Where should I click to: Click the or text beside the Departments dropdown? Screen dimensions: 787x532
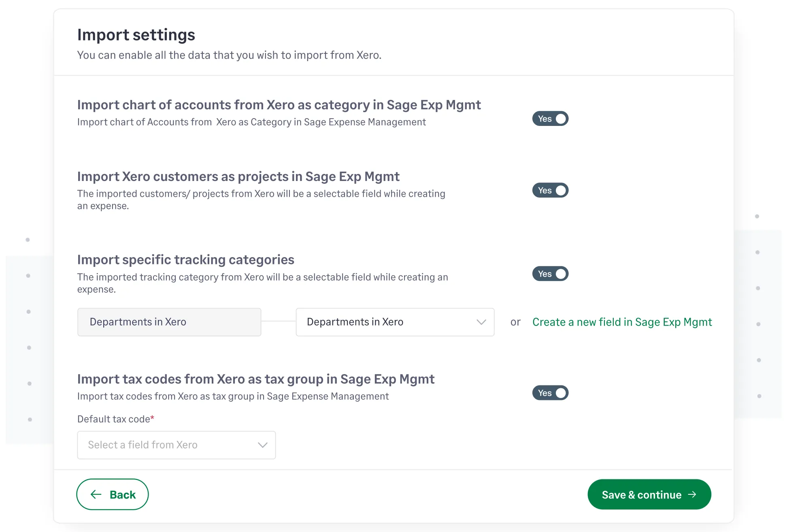[516, 322]
